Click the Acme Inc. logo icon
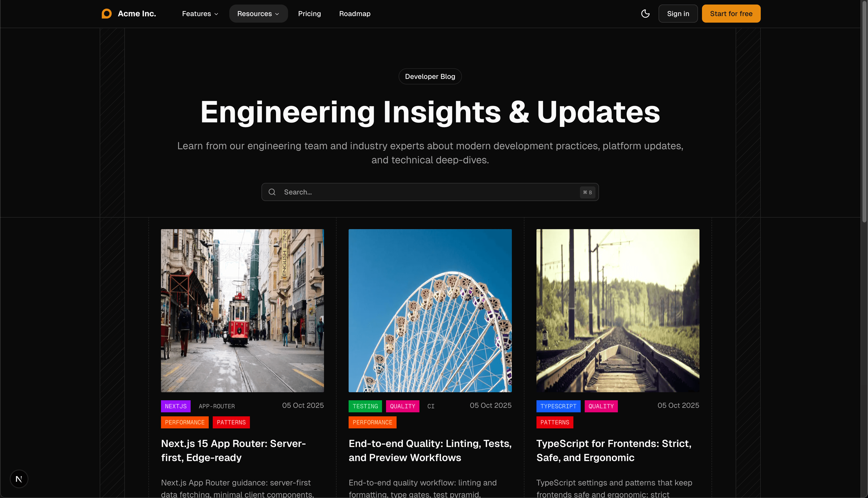 tap(106, 13)
